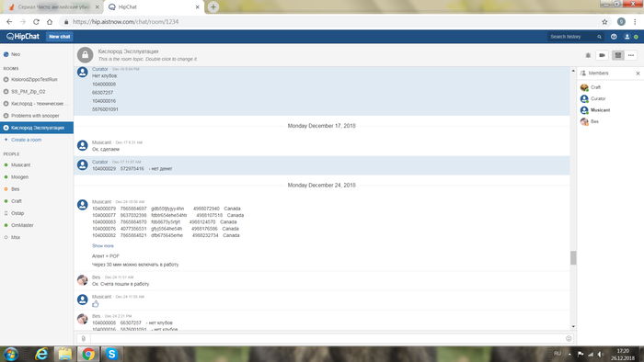Image resolution: width=644 pixels, height=362 pixels.
Task: Click the browser Reload button
Action: [x=36, y=22]
